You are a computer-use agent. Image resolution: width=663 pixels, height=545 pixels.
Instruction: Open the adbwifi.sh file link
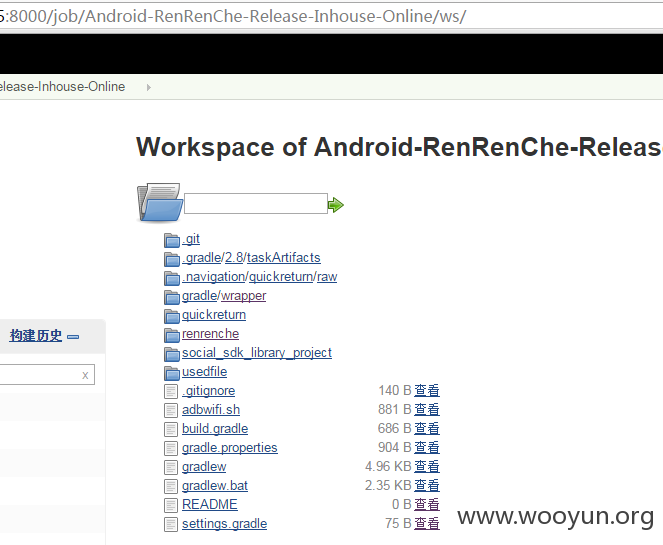[x=211, y=410]
